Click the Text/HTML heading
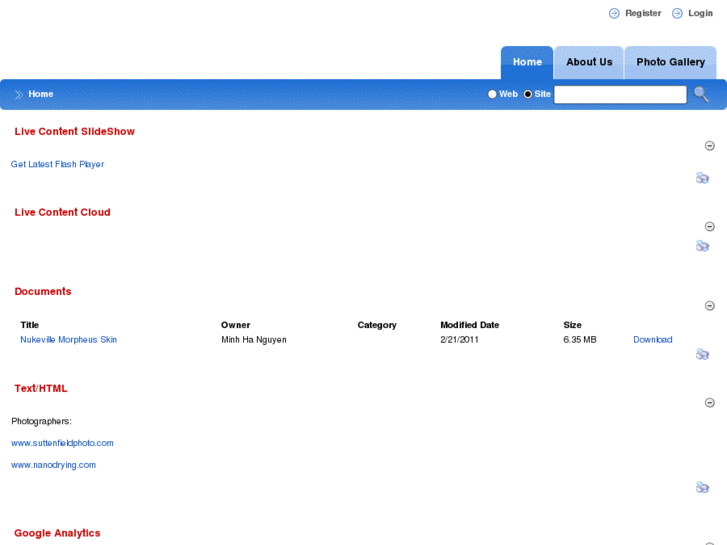 [x=41, y=389]
